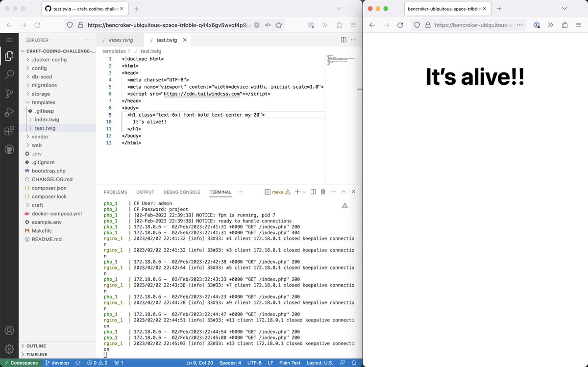This screenshot has height=367, width=588.
Task: Kill the active terminal with the trash icon
Action: (x=323, y=192)
